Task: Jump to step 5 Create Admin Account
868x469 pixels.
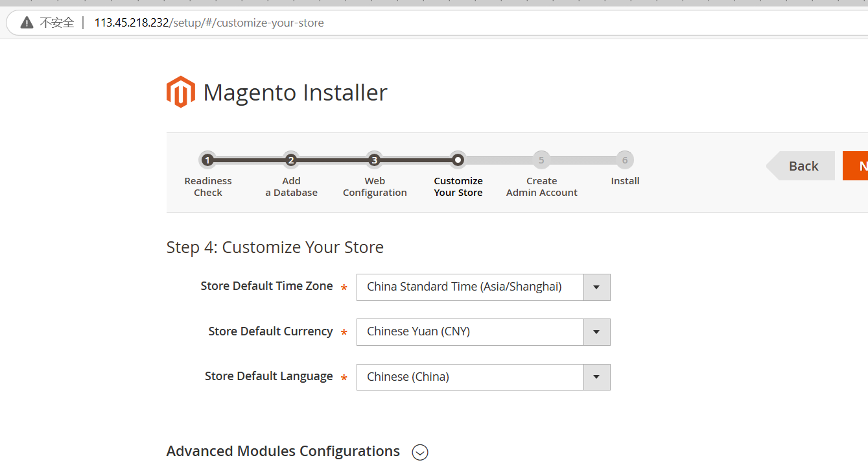Action: pyautogui.click(x=541, y=160)
